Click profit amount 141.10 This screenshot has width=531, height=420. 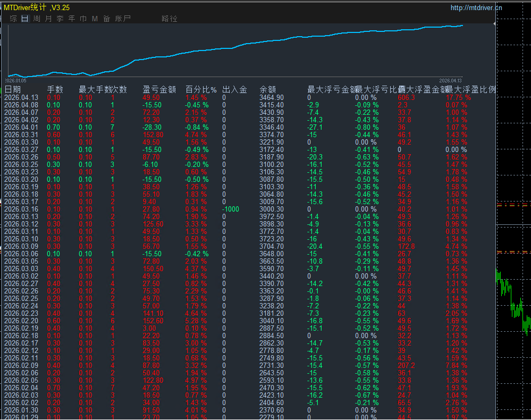tap(153, 313)
